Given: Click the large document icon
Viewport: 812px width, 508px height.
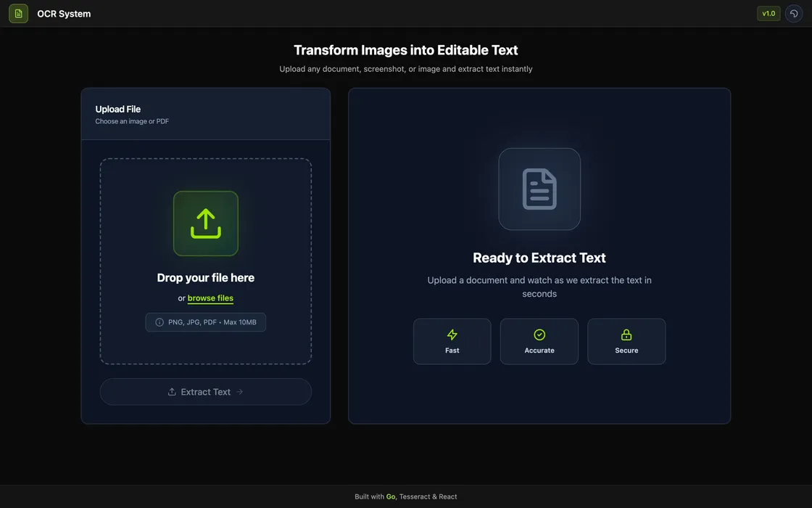Looking at the screenshot, I should pyautogui.click(x=539, y=189).
